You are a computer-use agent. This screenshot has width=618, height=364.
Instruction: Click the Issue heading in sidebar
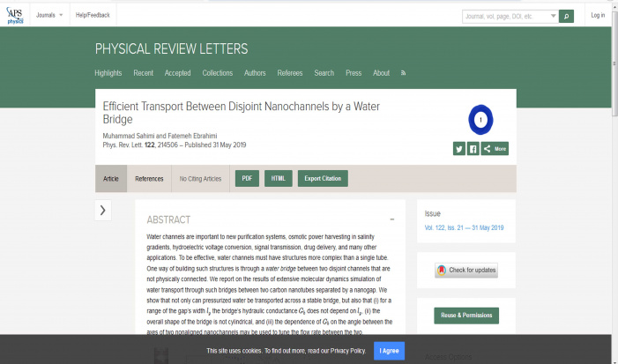(432, 213)
